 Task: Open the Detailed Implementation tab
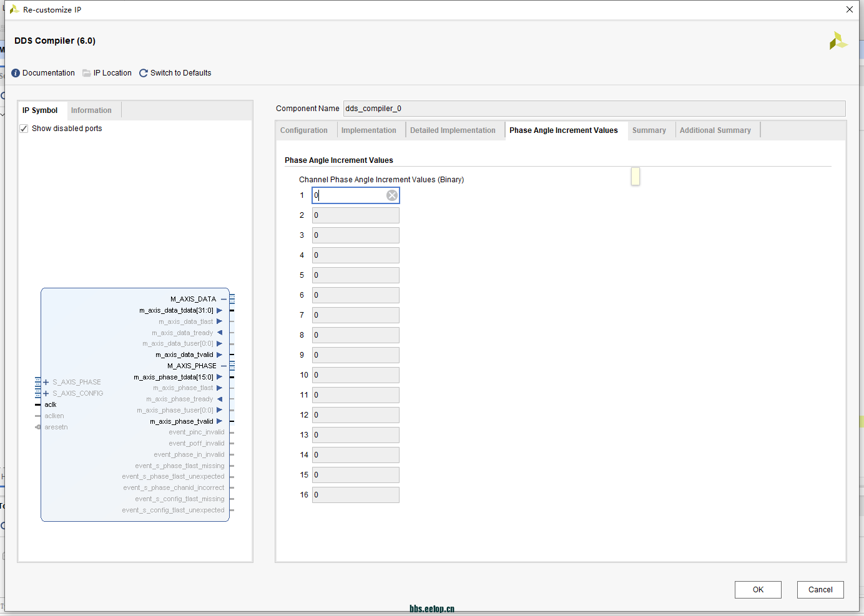[453, 130]
